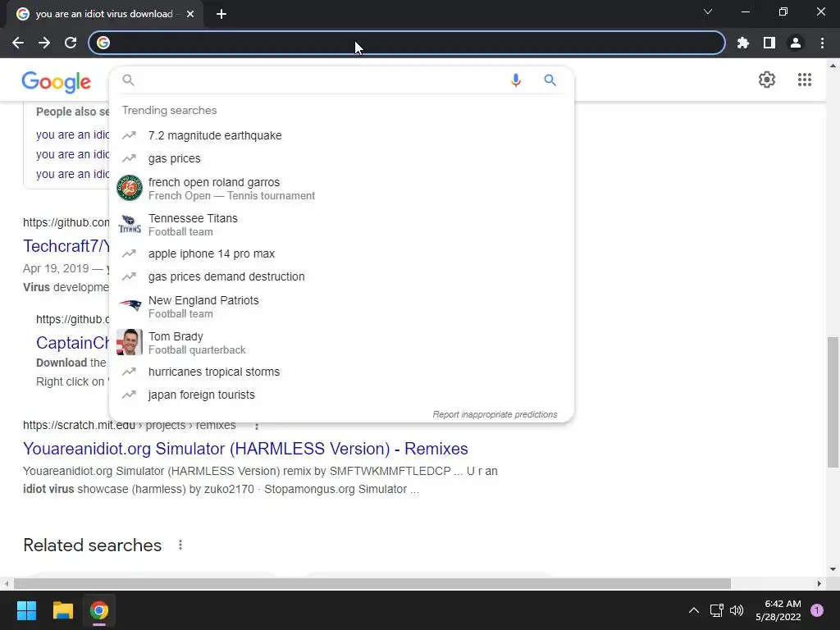Go back to the previous page

18,43
